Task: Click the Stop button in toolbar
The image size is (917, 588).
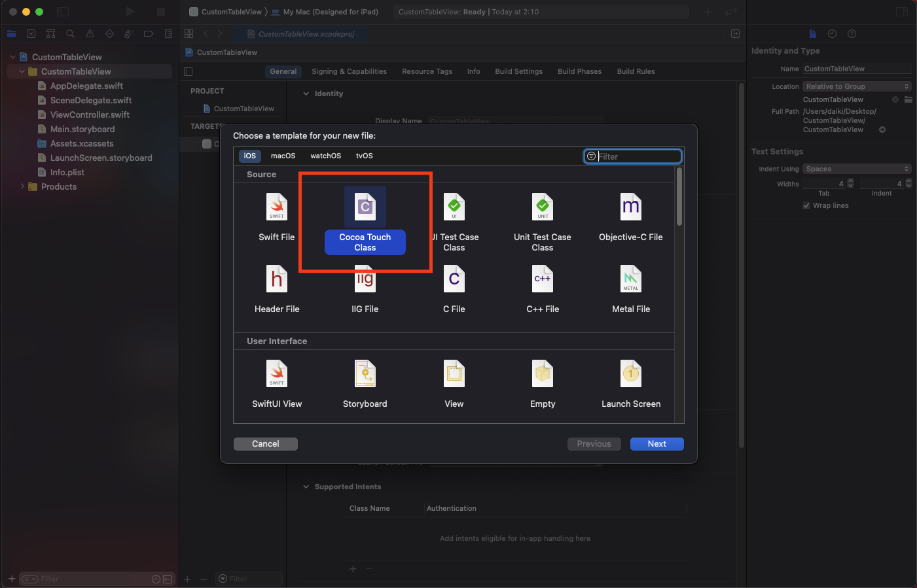Action: [160, 12]
